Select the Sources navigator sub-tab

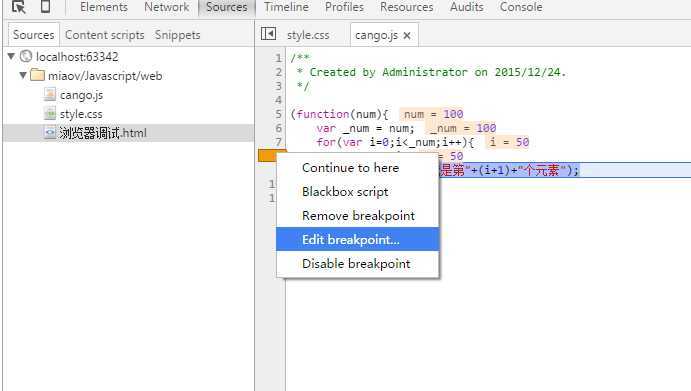[x=33, y=35]
